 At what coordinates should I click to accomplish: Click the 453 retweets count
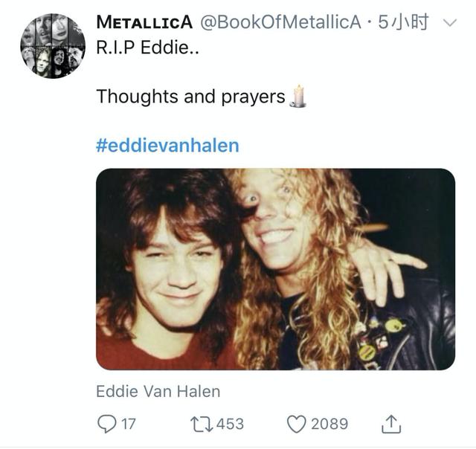click(x=230, y=424)
